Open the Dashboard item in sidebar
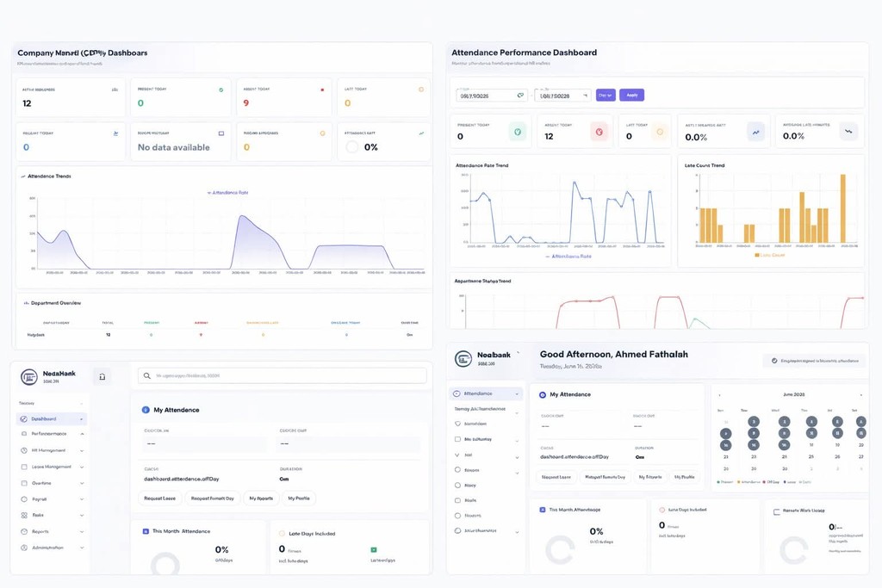Screen dimensions: 882x588 52,418
